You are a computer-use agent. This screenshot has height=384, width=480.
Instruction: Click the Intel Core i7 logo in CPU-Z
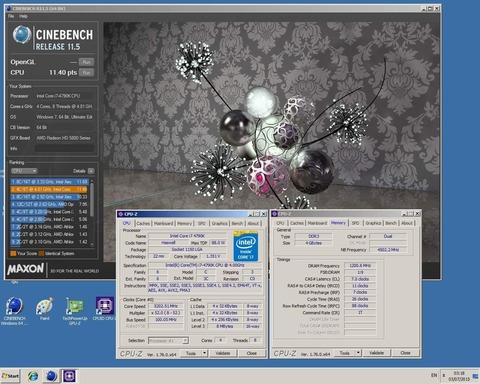[x=246, y=246]
